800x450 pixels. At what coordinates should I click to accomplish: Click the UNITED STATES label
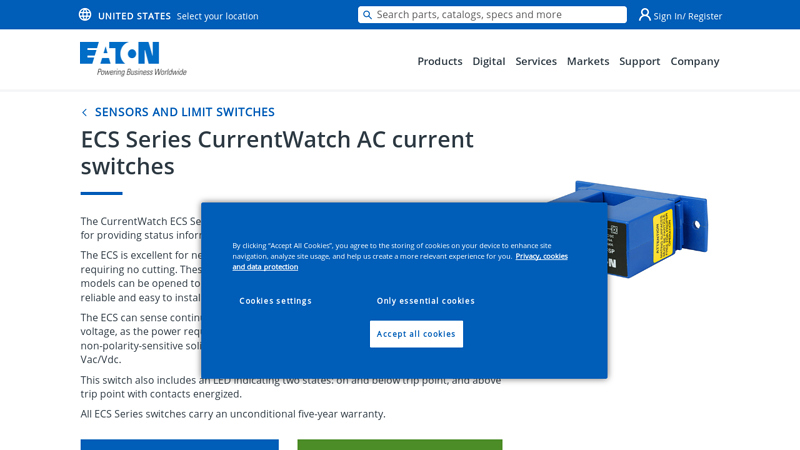134,16
